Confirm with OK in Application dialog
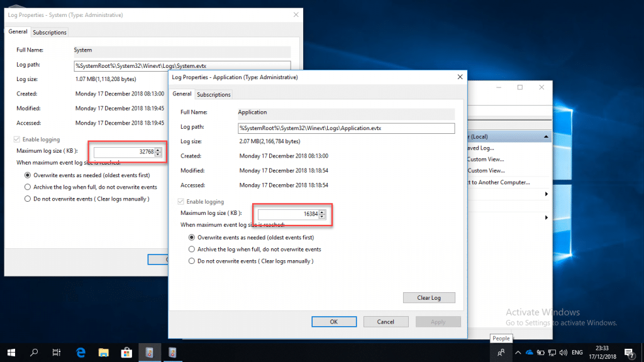Image resolution: width=644 pixels, height=362 pixels. point(334,322)
